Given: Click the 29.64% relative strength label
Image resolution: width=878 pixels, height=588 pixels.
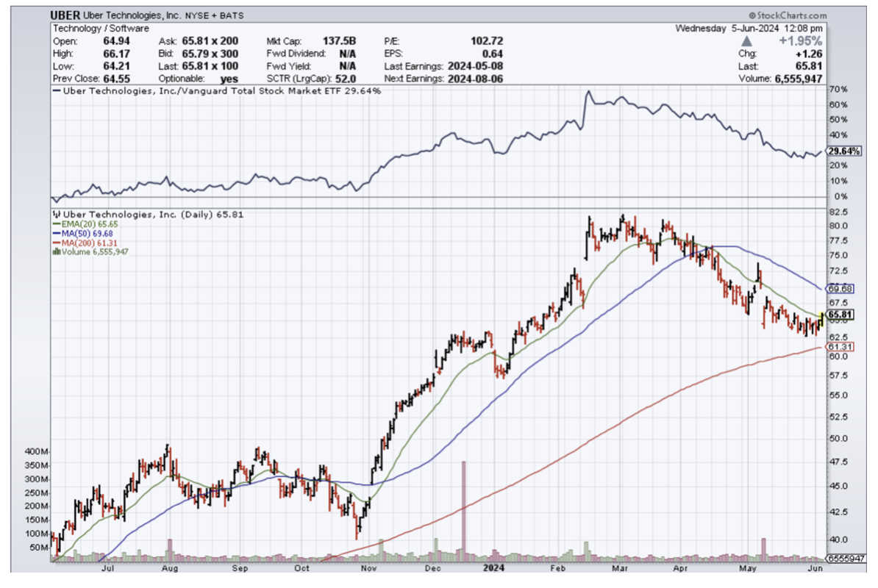Looking at the screenshot, I should (844, 151).
